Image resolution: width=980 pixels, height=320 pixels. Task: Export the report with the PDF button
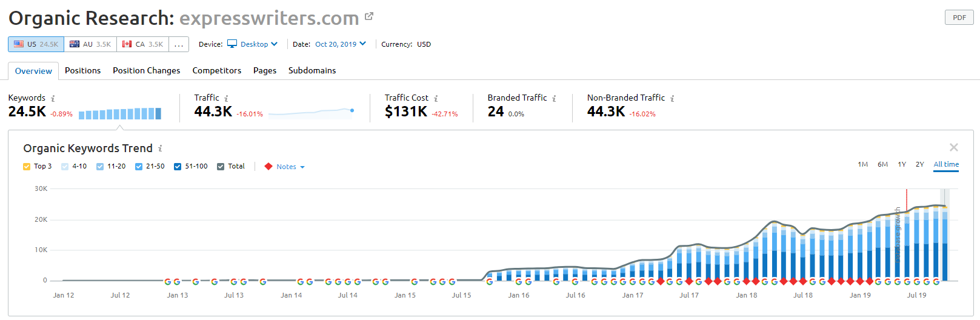(x=959, y=18)
